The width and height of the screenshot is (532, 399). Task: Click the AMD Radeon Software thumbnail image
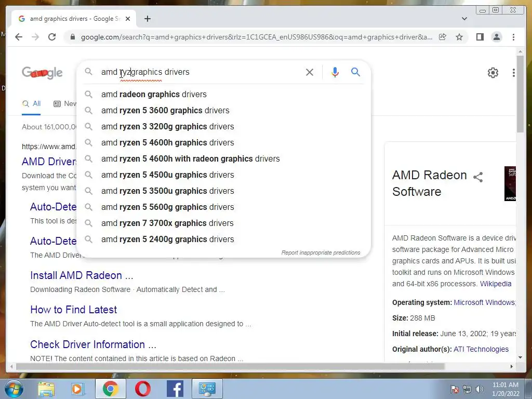tap(510, 183)
